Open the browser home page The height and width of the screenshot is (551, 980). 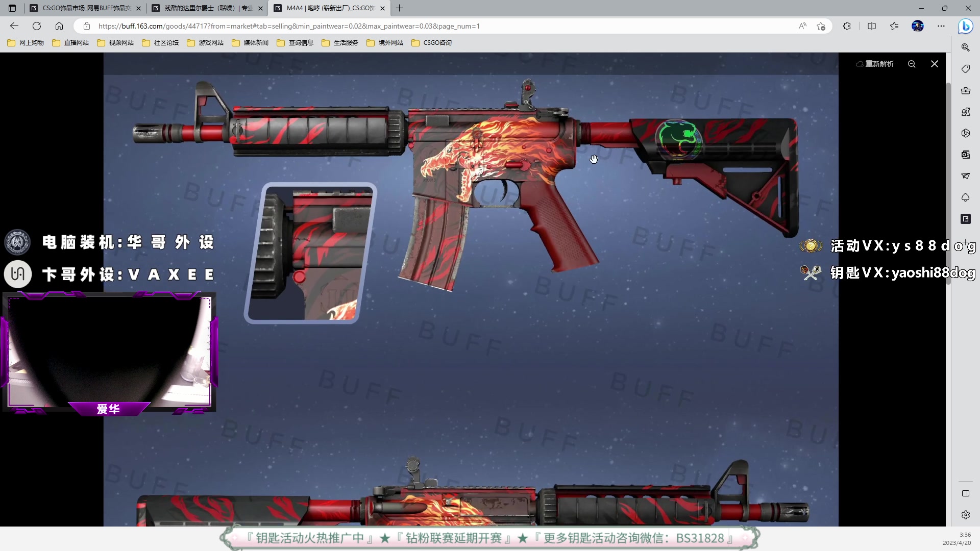click(59, 26)
